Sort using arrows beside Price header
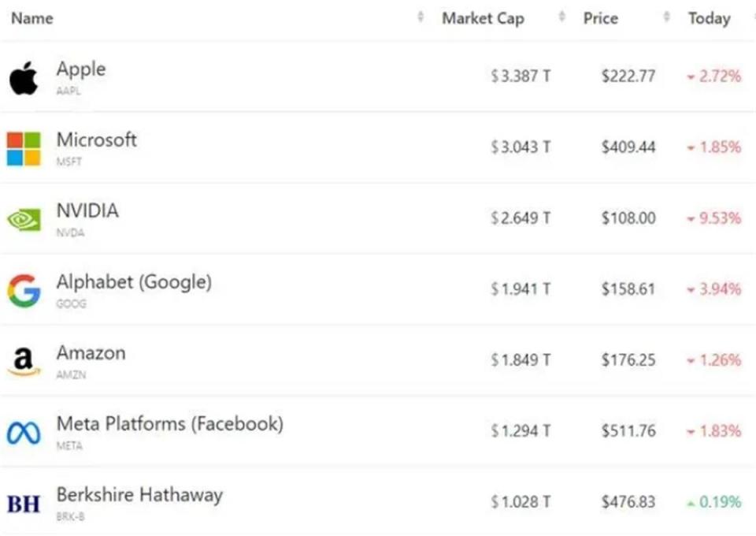This screenshot has height=536, width=756. pos(667,17)
